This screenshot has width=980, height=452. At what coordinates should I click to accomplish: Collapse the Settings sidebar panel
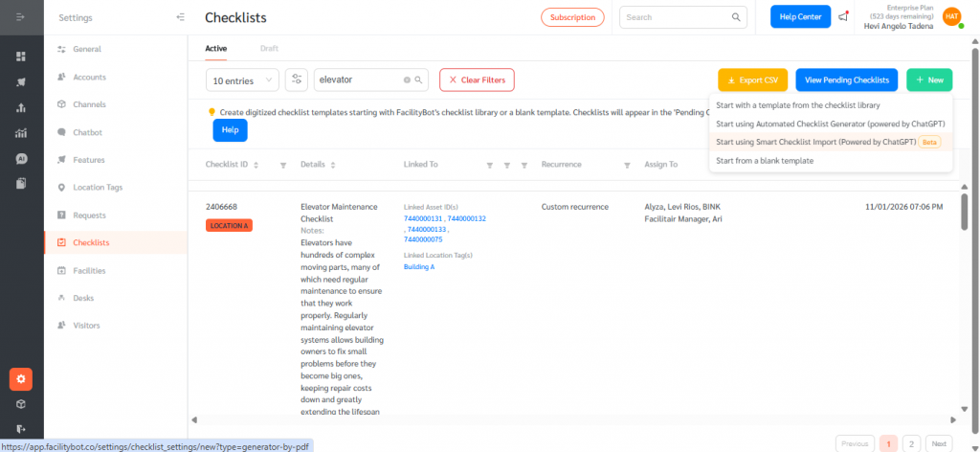(181, 17)
